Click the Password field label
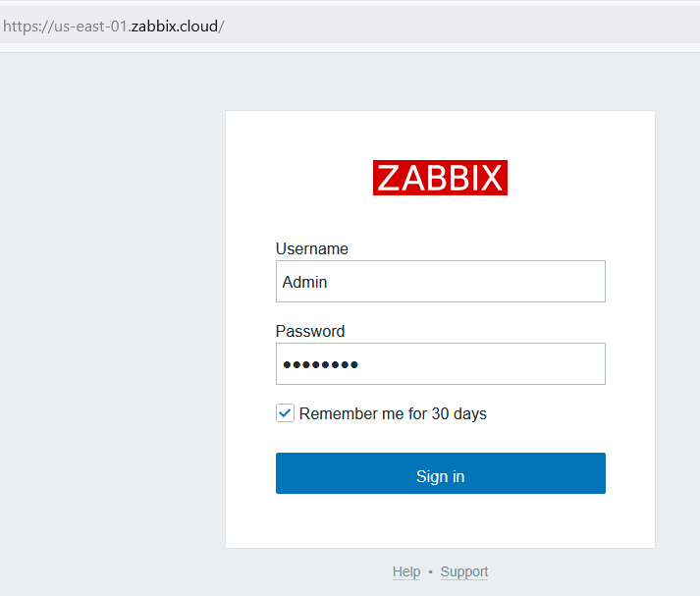This screenshot has width=700, height=596. [310, 332]
